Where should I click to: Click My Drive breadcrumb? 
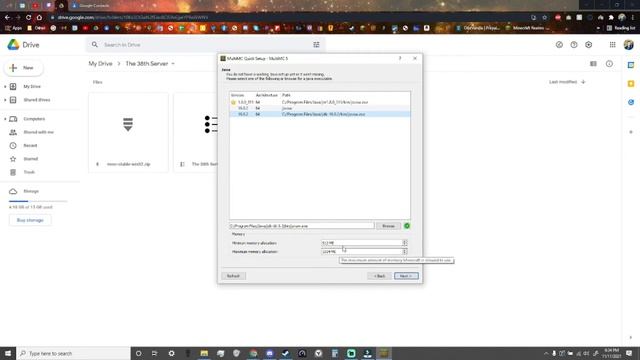pyautogui.click(x=100, y=64)
